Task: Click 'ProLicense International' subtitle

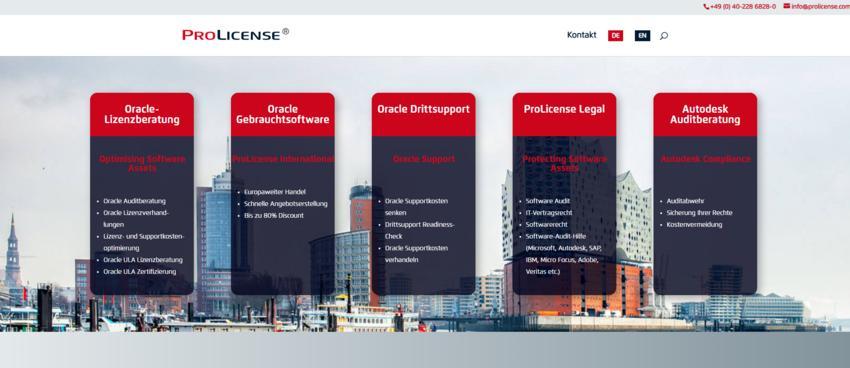Action: (282, 159)
